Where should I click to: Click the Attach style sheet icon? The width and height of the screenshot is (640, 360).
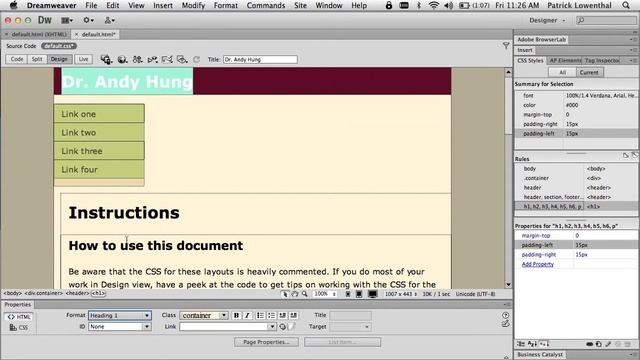tap(589, 344)
